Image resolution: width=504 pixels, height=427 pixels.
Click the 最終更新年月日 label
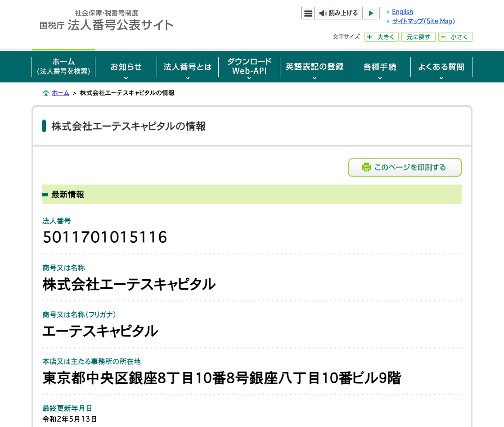click(x=67, y=409)
